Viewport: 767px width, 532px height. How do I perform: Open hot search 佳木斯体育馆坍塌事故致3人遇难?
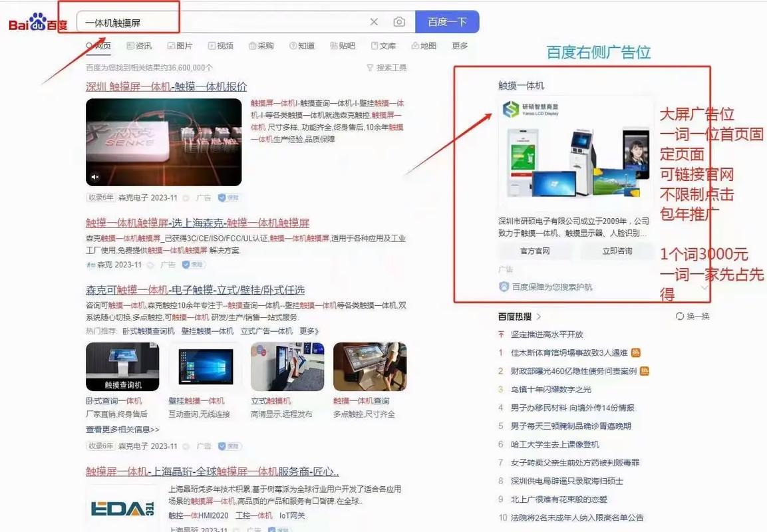click(569, 352)
